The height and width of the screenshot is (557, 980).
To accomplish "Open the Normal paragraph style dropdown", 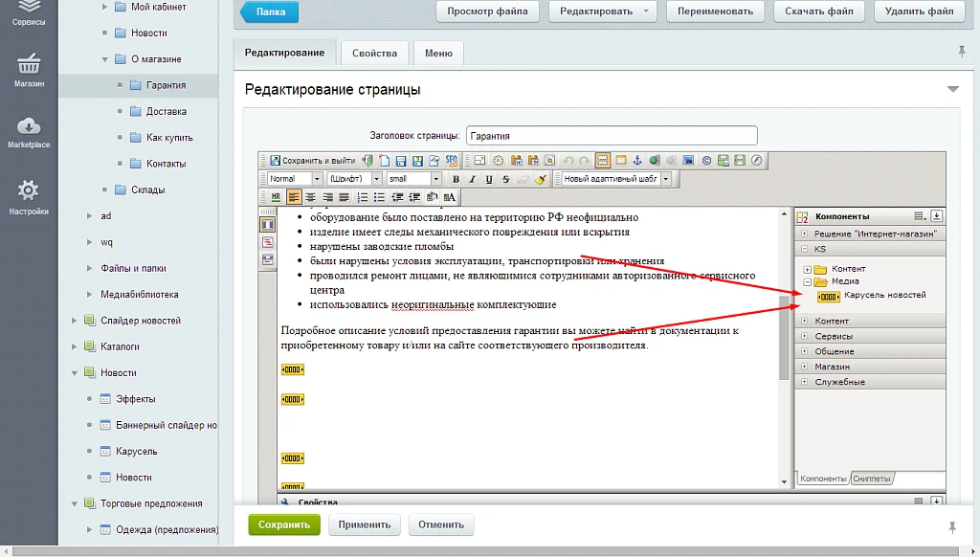I will 295,179.
